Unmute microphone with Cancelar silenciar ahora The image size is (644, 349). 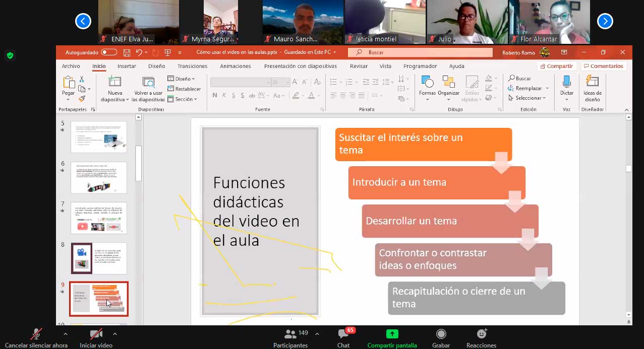[x=36, y=334]
